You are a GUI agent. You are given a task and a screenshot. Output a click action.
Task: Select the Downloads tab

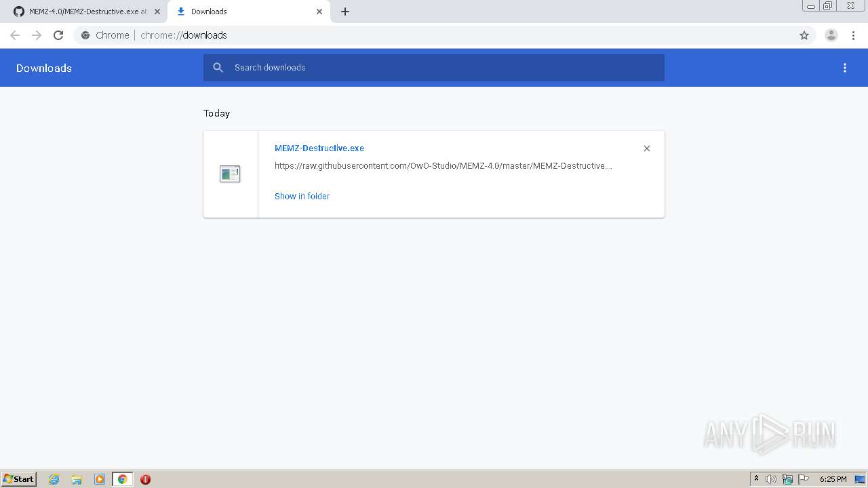[x=248, y=12]
